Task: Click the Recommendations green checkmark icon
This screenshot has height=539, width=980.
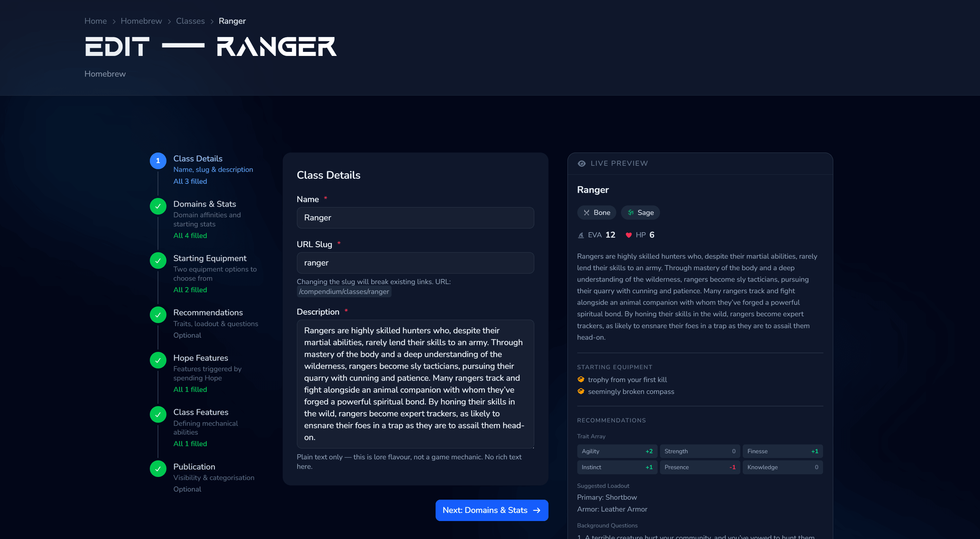Action: (x=158, y=315)
